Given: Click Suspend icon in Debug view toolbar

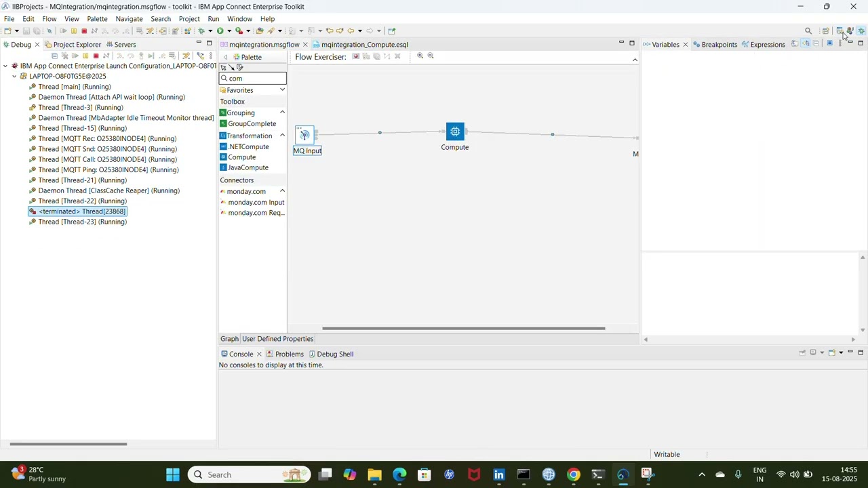Looking at the screenshot, I should [x=85, y=56].
